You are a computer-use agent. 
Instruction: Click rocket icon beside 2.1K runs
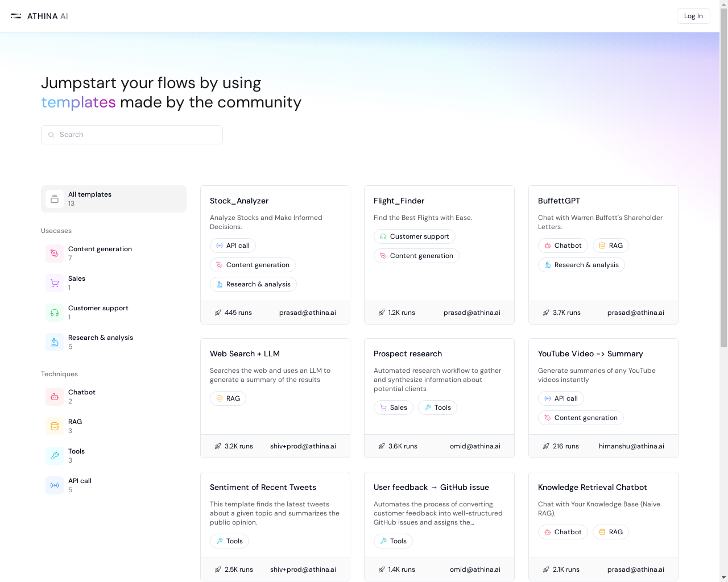tap(546, 569)
